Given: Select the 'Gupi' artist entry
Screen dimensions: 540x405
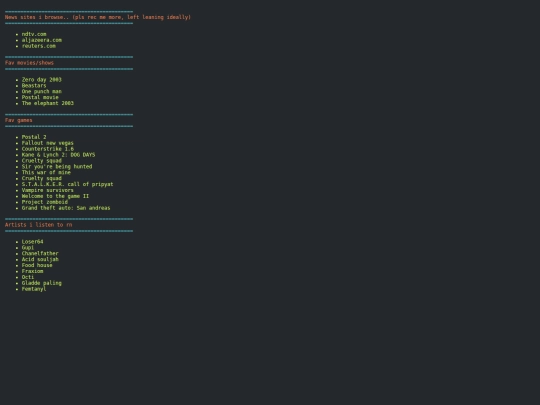Looking at the screenshot, I should [28, 247].
